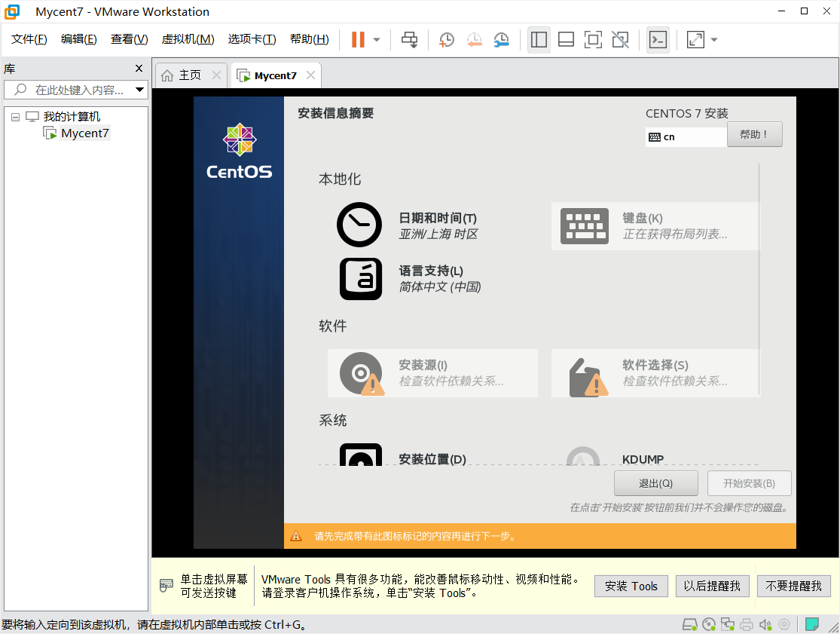This screenshot has width=840, height=634.
Task: Click the network adapter status bar icon
Action: point(728,624)
